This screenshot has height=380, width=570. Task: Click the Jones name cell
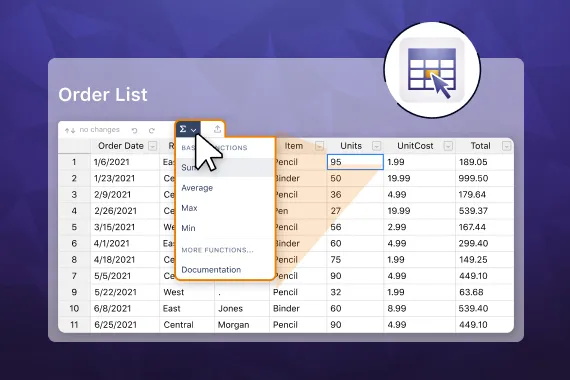(242, 308)
